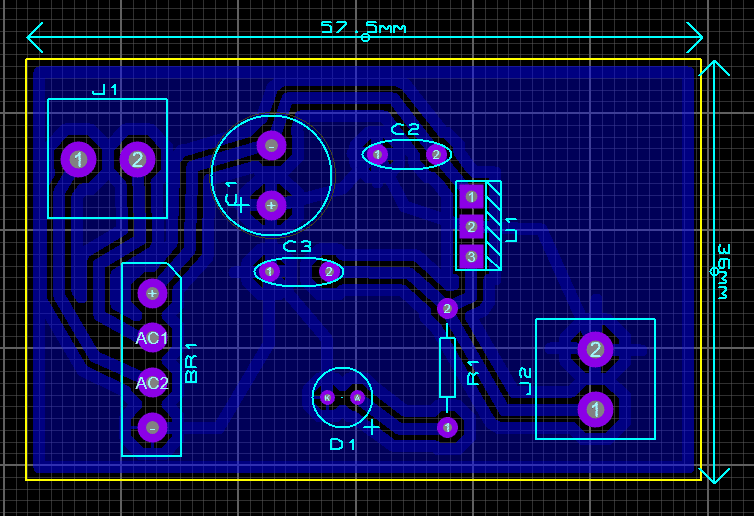Select pad 1 of connector J1
Screen dimensions: 754x516
coord(78,158)
